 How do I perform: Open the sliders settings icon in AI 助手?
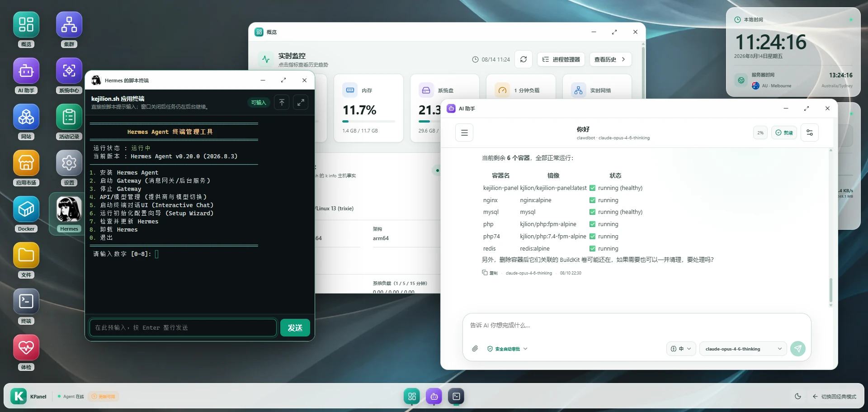(810, 133)
